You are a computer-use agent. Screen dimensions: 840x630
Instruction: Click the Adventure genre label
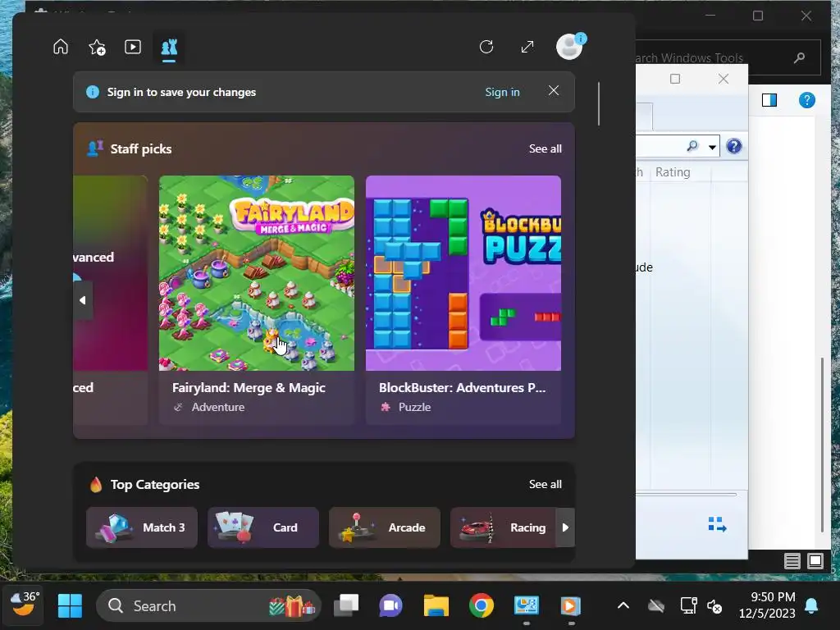(x=218, y=407)
